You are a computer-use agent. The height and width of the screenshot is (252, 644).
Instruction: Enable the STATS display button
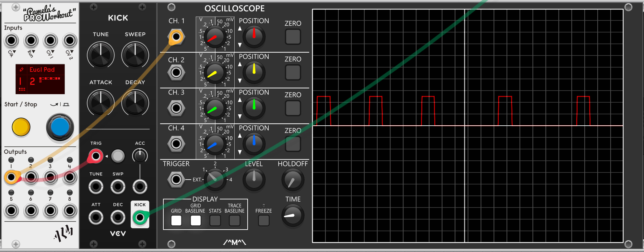point(215,220)
